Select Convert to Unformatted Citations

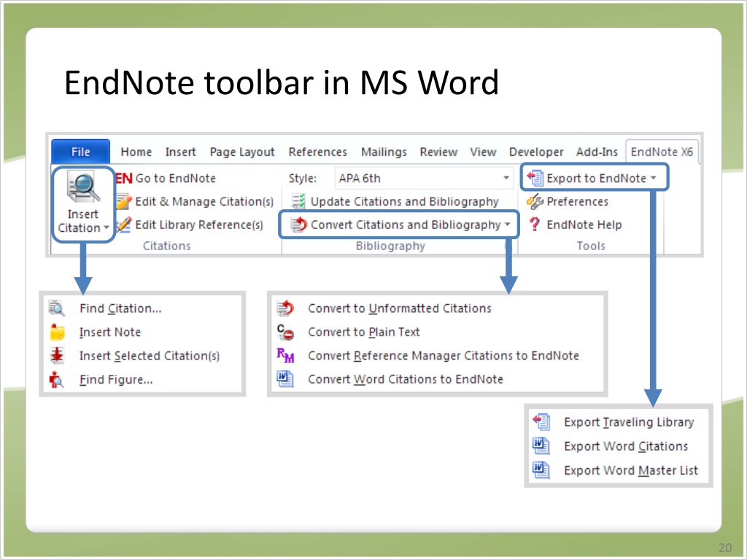[400, 308]
